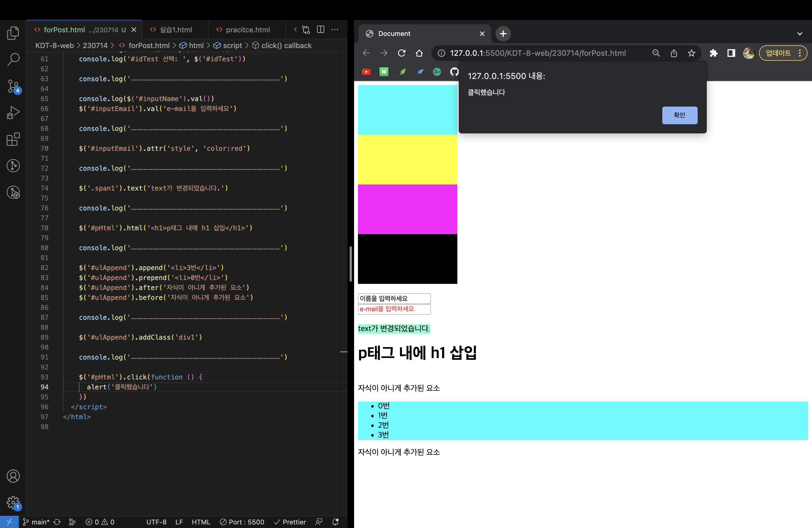812x528 pixels.
Task: Open the Chrome extensions puzzle icon
Action: coord(713,53)
